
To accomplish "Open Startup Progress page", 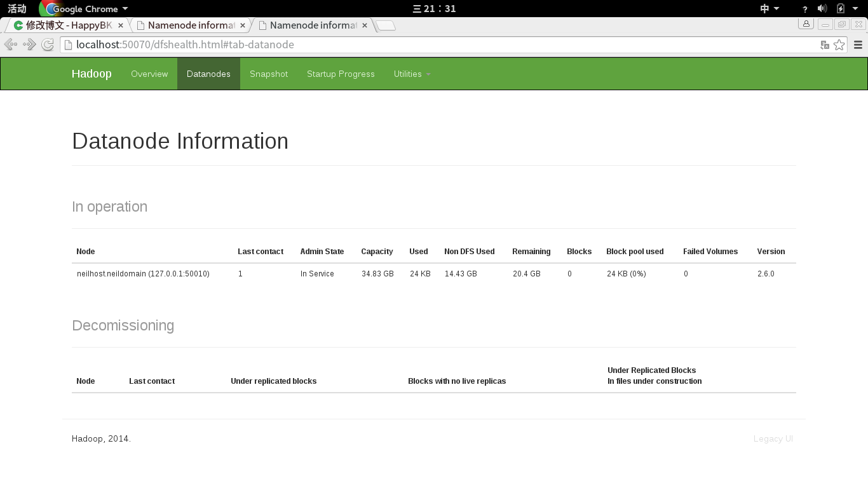I will tap(341, 74).
